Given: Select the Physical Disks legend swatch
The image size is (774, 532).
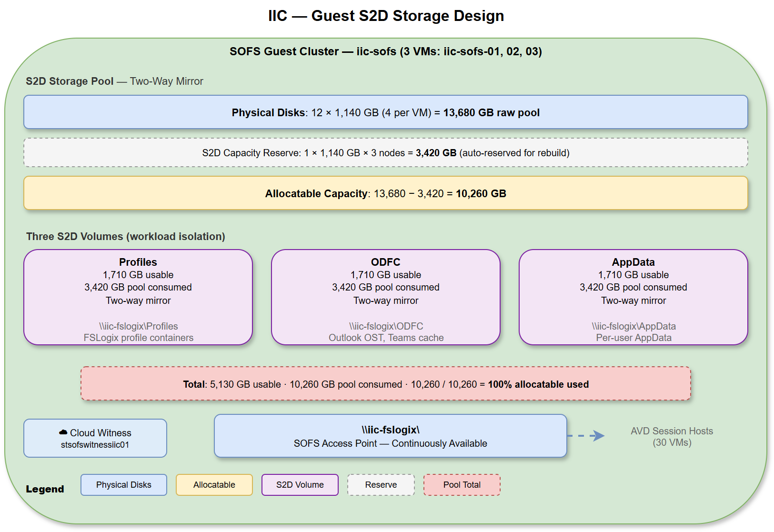Looking at the screenshot, I should click(x=123, y=484).
